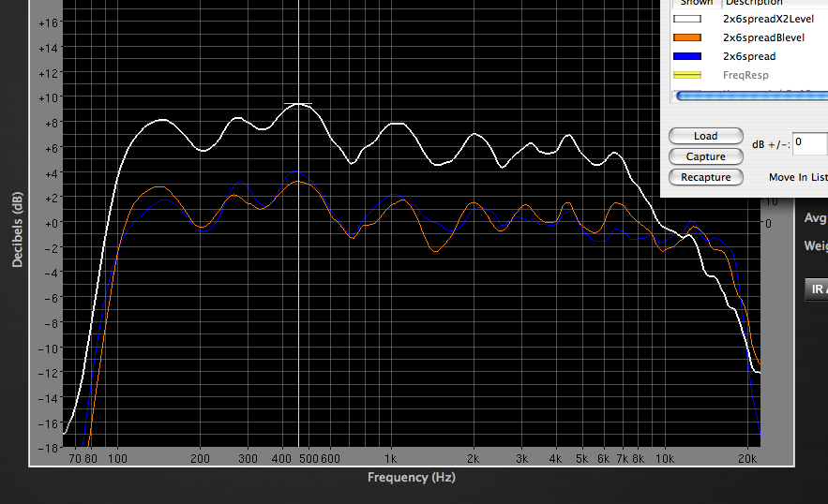The width and height of the screenshot is (828, 504).
Task: Click the Recapture button
Action: (705, 177)
